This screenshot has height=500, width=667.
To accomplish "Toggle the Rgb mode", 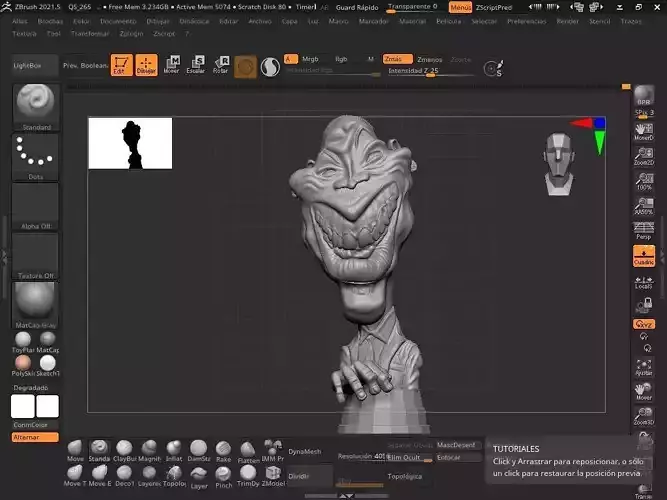I will 341,59.
